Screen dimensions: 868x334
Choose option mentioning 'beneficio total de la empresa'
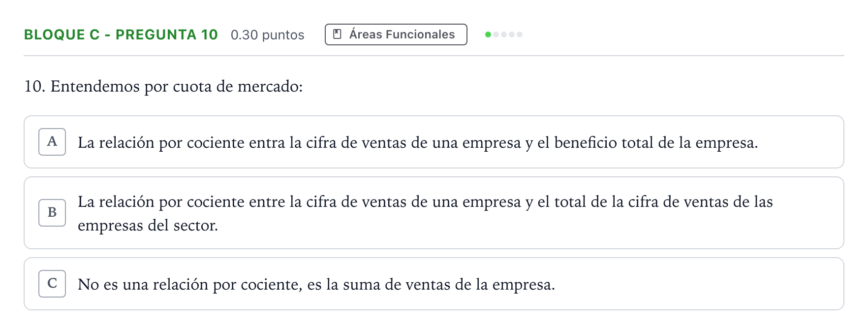click(x=434, y=142)
